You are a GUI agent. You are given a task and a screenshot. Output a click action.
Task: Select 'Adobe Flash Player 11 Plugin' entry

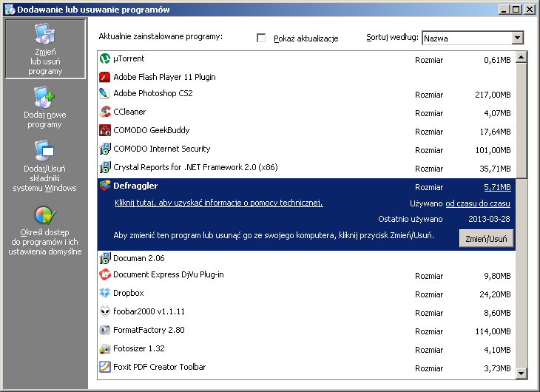click(164, 77)
